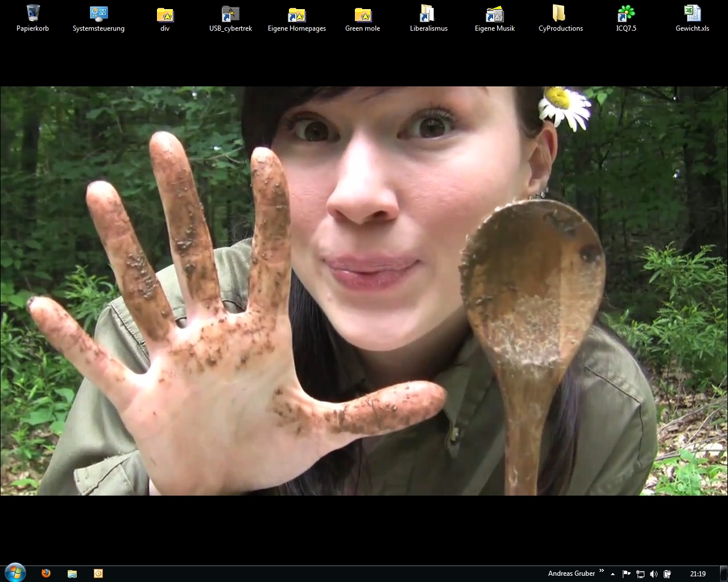Select the Gewicht.xls spreadsheet file
Viewport: 728px width, 582px height.
coord(692,14)
